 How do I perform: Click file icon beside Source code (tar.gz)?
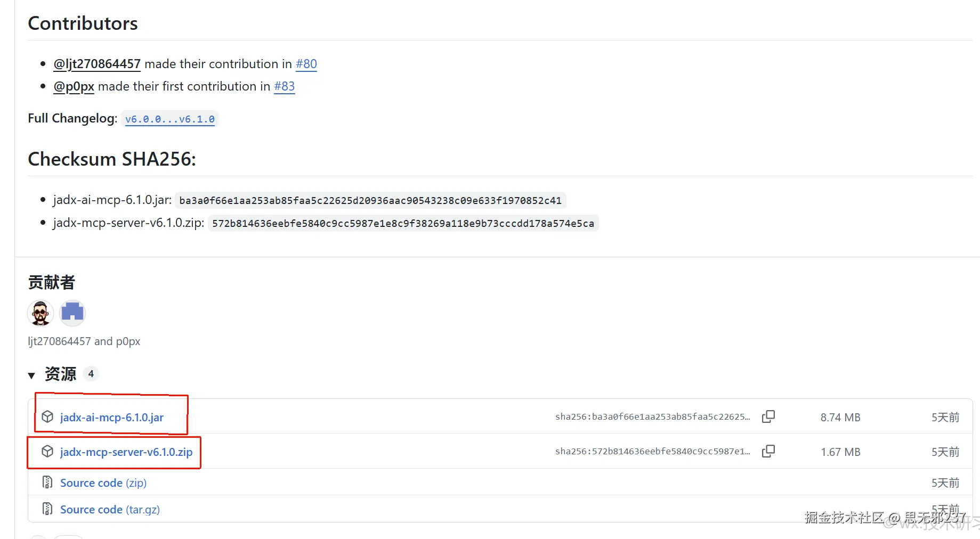click(47, 509)
